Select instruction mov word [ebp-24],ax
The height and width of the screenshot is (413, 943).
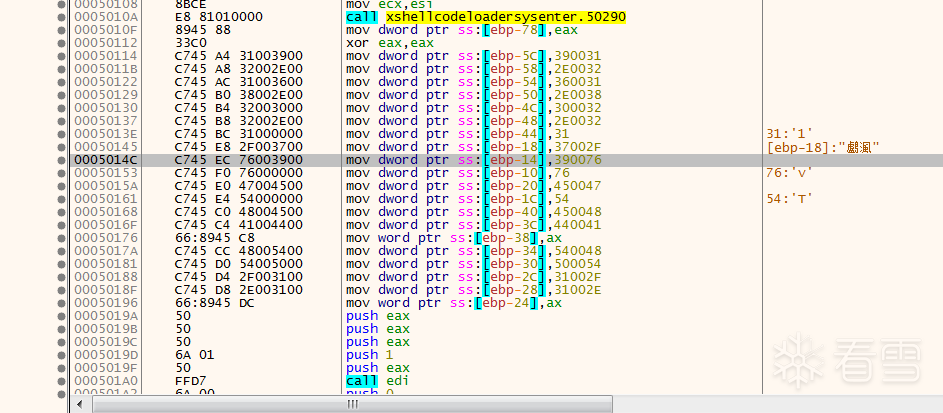coord(454,303)
